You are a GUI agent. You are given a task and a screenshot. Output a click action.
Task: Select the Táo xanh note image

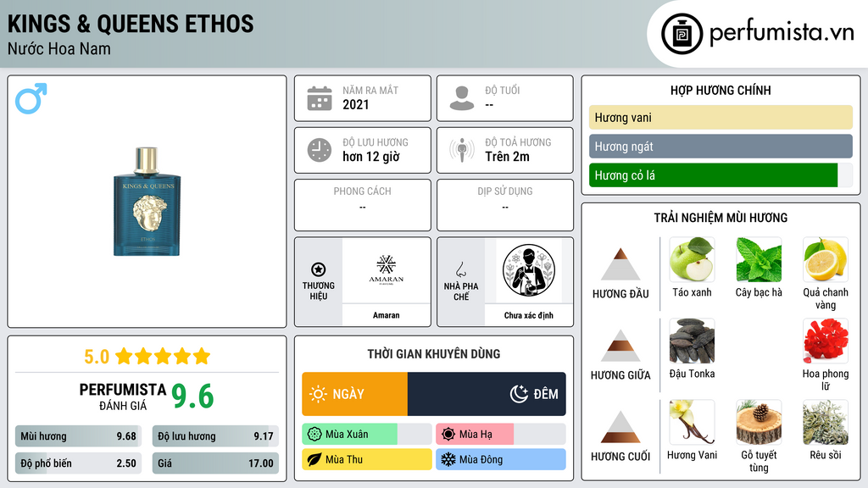pyautogui.click(x=692, y=259)
